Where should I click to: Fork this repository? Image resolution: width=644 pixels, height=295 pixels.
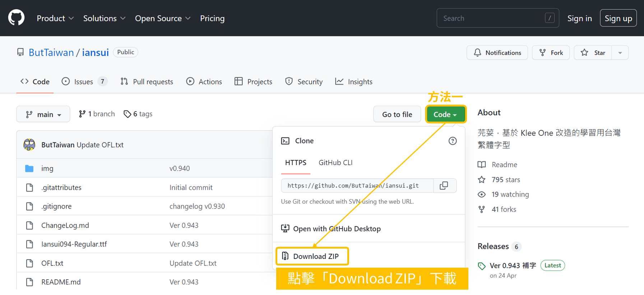pos(551,53)
